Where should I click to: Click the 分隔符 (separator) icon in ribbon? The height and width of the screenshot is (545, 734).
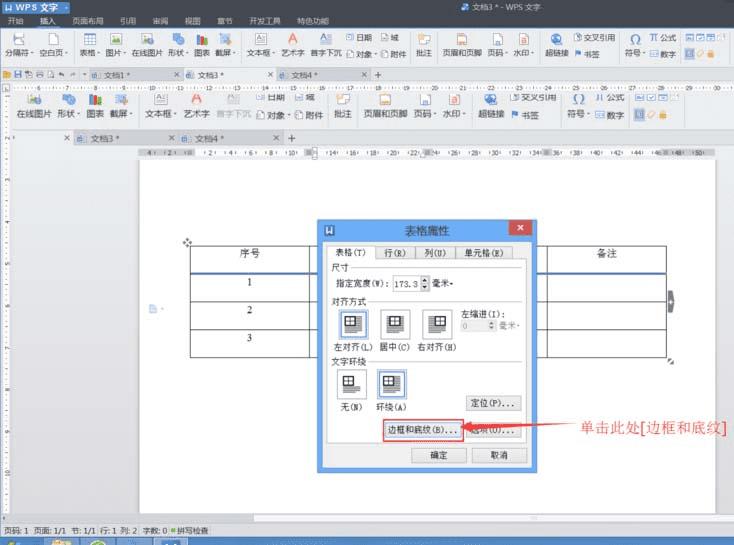click(17, 39)
